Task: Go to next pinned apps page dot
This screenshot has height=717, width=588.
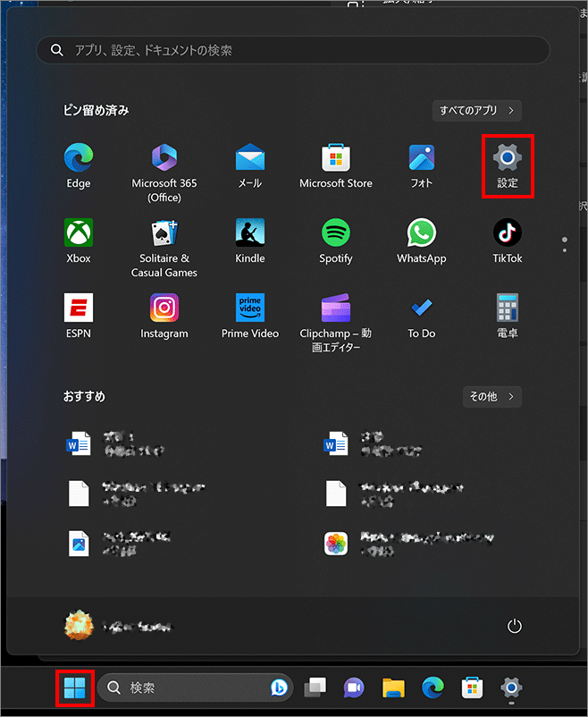Action: [x=563, y=250]
